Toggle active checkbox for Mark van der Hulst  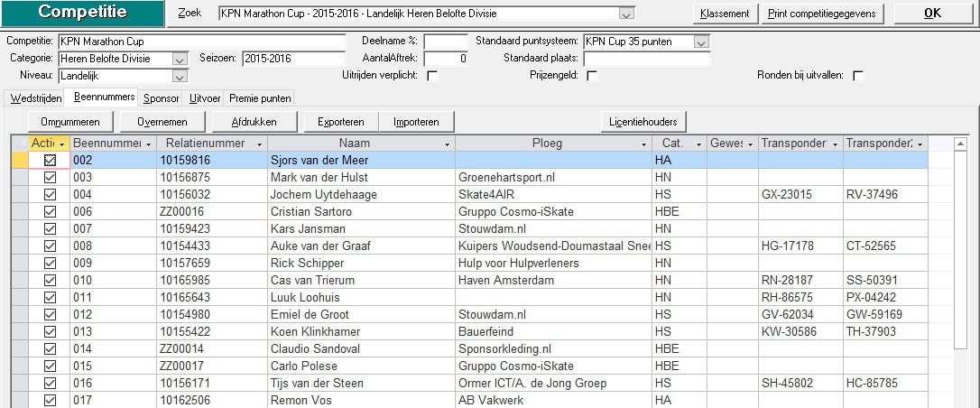50,178
